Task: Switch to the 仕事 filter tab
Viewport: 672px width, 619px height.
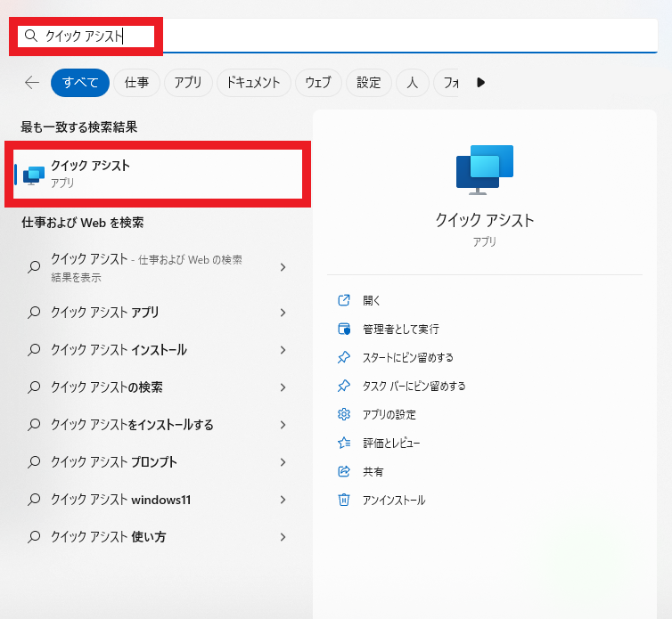Action: (136, 82)
